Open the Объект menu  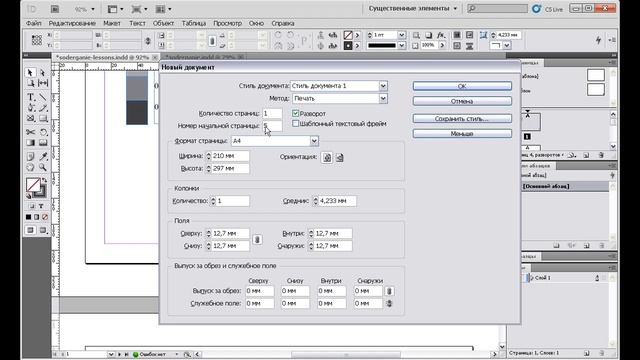pyautogui.click(x=163, y=23)
